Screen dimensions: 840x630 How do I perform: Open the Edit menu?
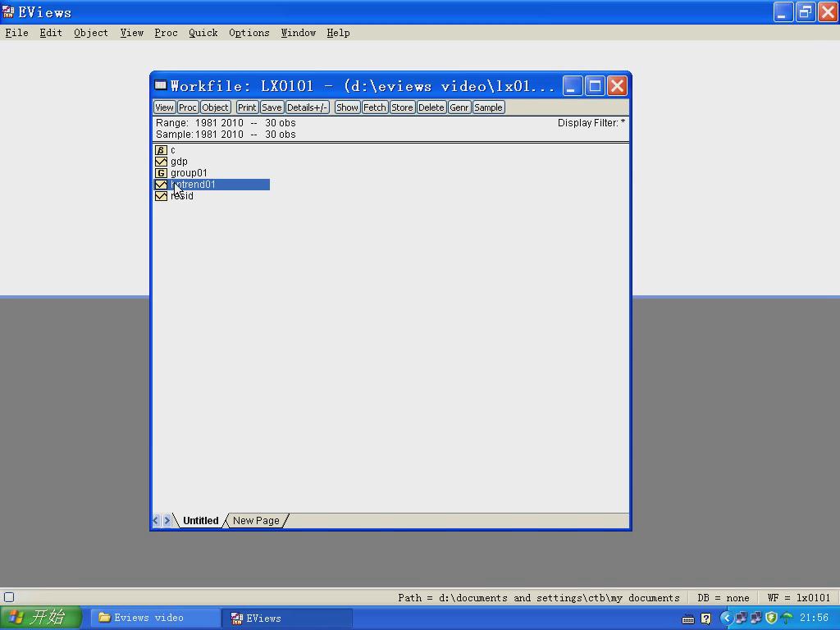(51, 33)
